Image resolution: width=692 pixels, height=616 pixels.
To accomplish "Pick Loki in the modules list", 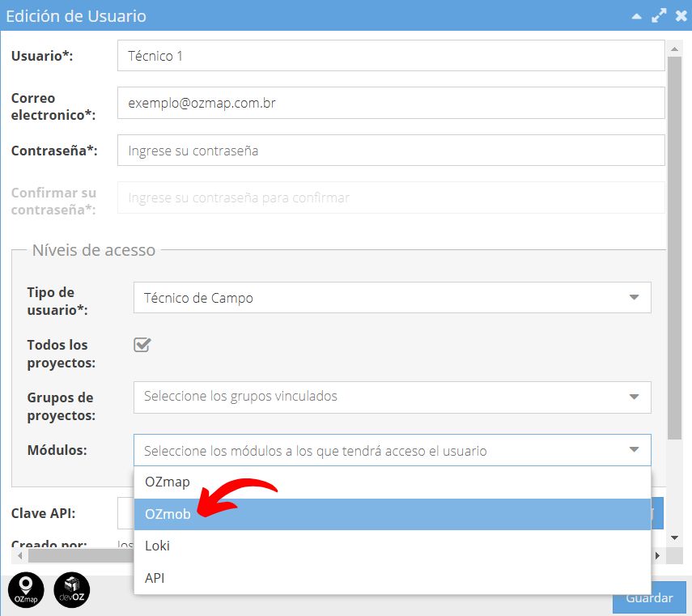I will pos(393,546).
